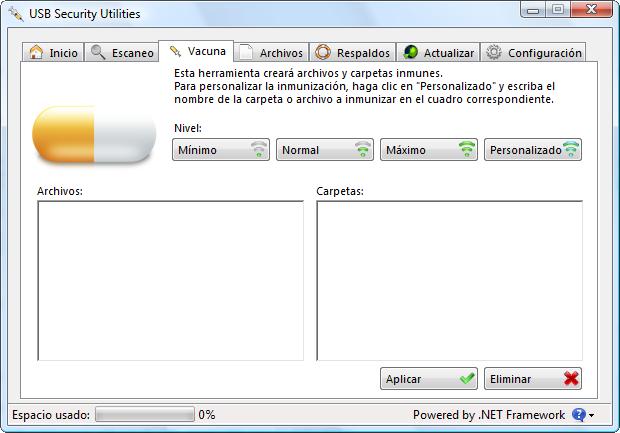Click the lifebuoy icon on Respaldos tab
The width and height of the screenshot is (620, 433).
(323, 52)
